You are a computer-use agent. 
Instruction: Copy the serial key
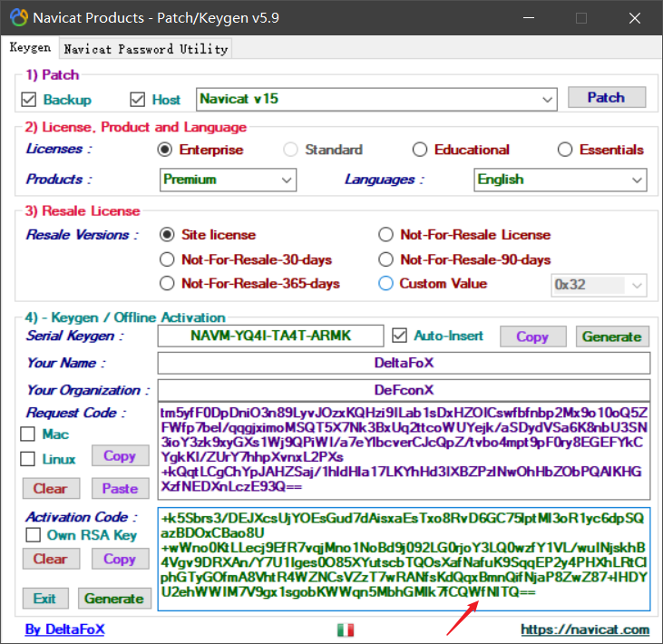tap(532, 337)
